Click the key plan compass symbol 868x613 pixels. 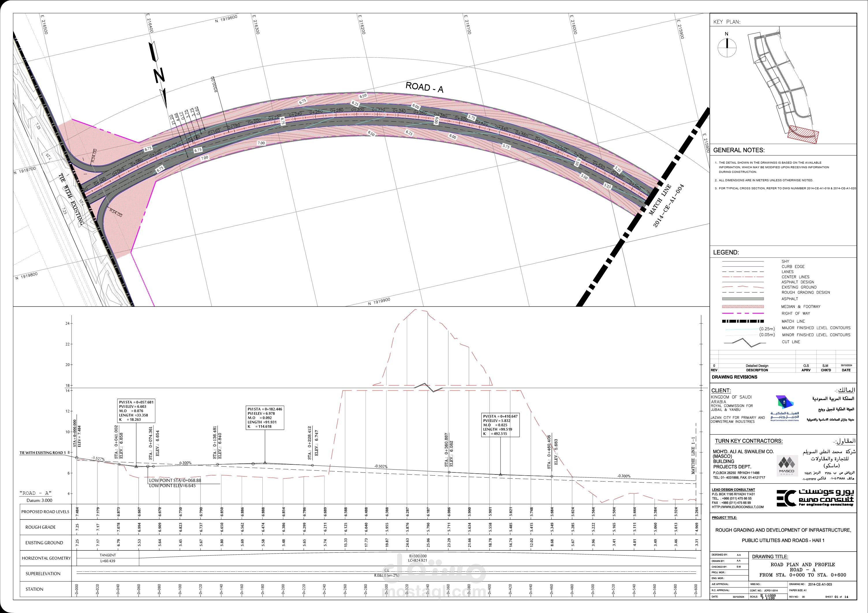pos(727,48)
